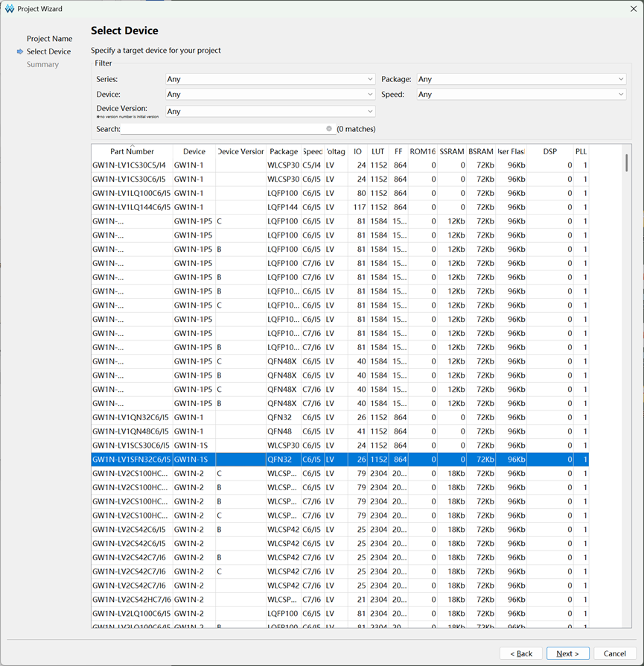Expand the Device filter dropdown
This screenshot has width=644, height=666.
(270, 95)
